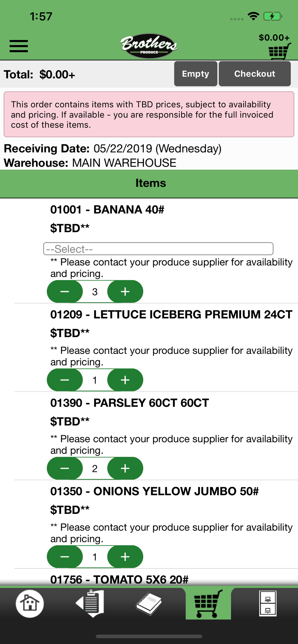Go to the Home tab

click(30, 603)
